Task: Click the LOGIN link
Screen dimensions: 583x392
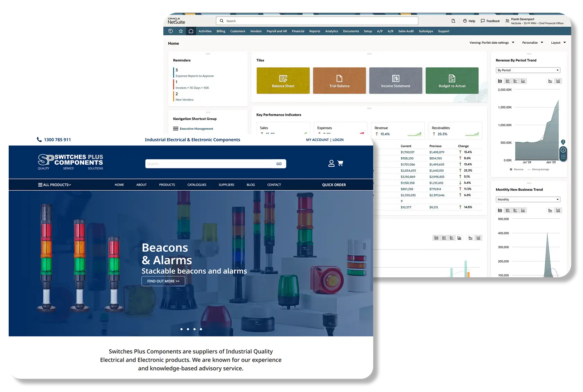Action: 338,140
